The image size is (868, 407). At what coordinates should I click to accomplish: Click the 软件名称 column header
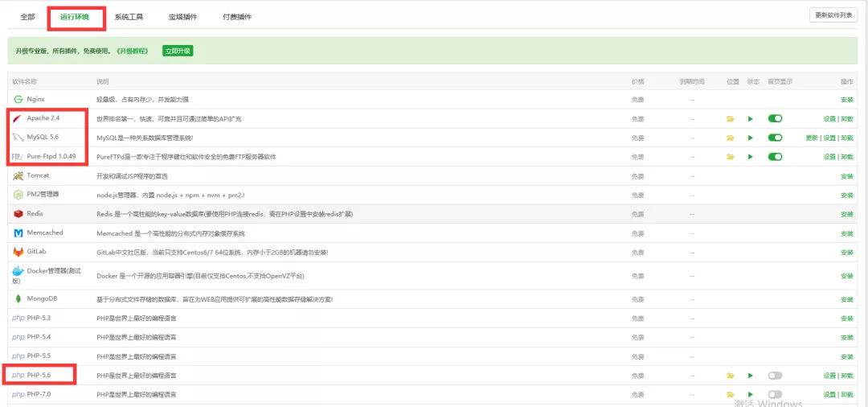point(24,82)
